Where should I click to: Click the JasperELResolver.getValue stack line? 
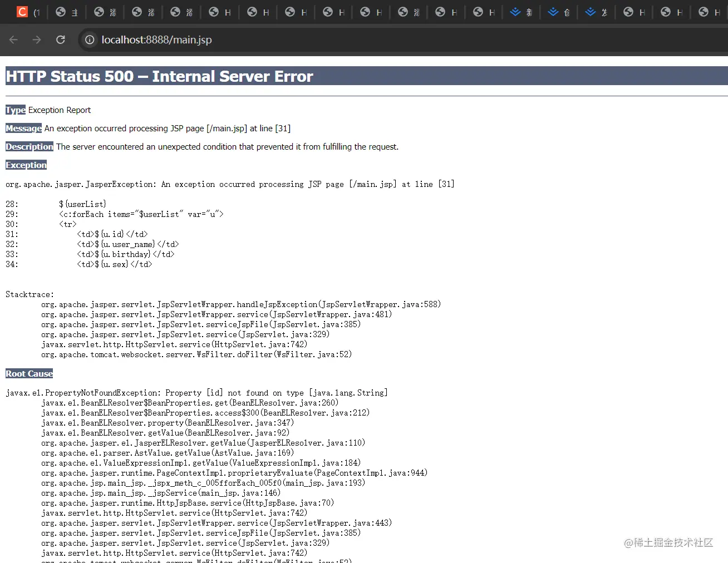[x=203, y=443]
